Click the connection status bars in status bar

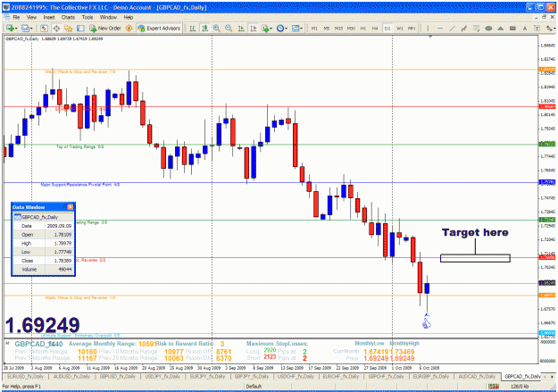tap(493, 387)
